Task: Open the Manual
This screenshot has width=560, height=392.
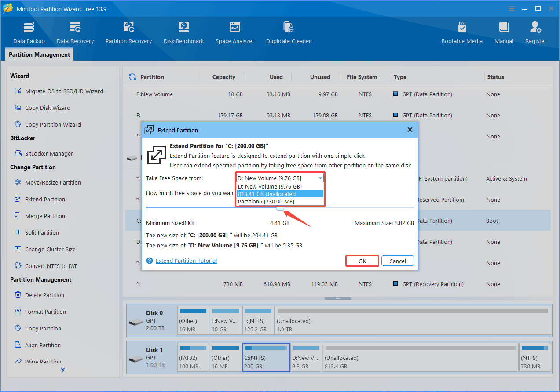Action: [x=504, y=33]
